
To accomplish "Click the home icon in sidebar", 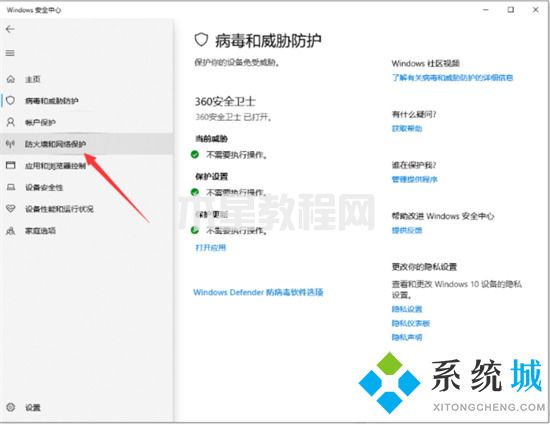I will (x=11, y=79).
